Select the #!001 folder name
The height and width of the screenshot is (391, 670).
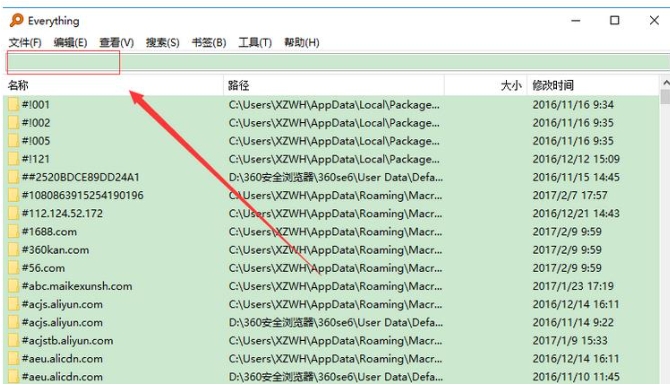tap(35, 105)
